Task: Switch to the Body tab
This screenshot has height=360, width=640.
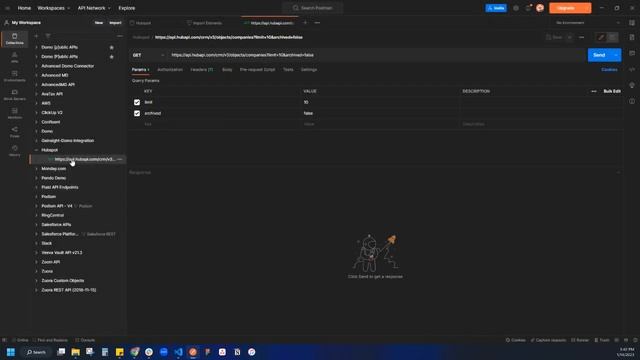Action: pos(227,70)
